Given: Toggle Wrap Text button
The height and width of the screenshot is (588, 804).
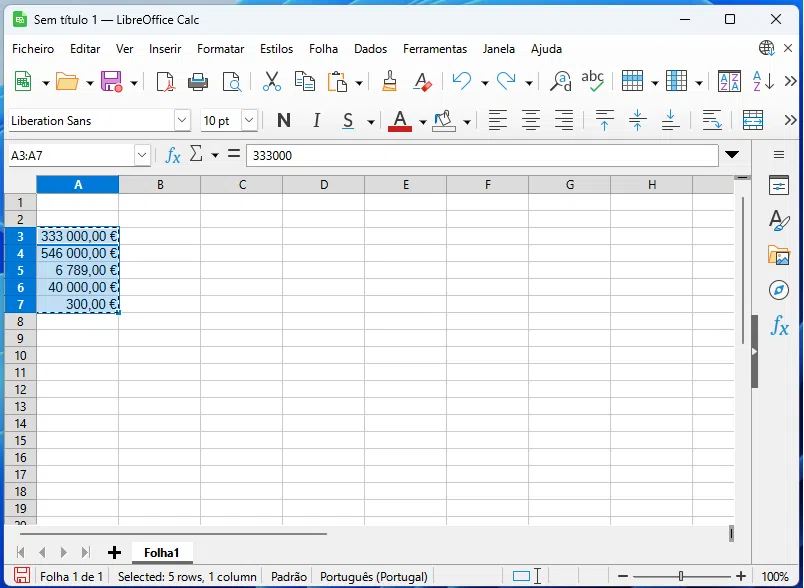Looking at the screenshot, I should pos(712,121).
